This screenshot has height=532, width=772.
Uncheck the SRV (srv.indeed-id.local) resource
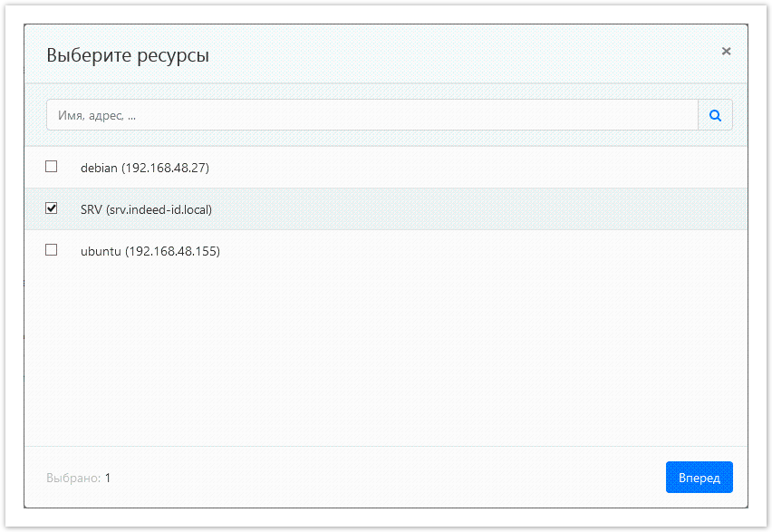coord(51,208)
